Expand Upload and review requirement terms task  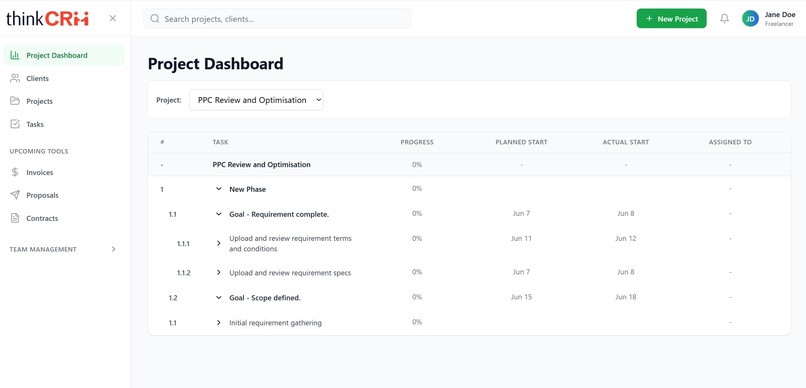[218, 243]
